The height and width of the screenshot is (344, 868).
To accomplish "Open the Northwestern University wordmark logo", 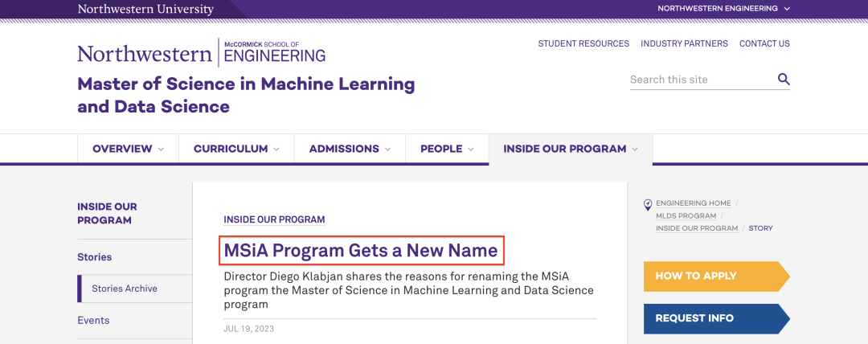I will click(x=145, y=9).
